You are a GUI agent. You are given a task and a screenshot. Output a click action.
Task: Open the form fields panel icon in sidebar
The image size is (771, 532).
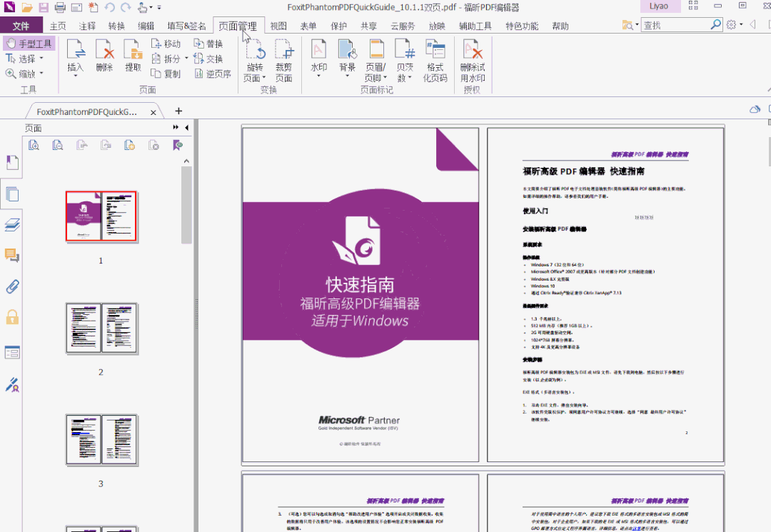pos(12,353)
